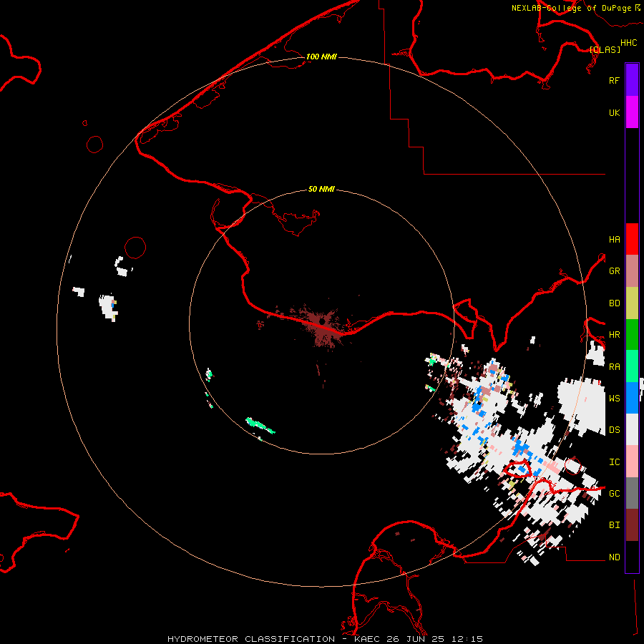Pick the gray GC legend swatch

coord(632,493)
